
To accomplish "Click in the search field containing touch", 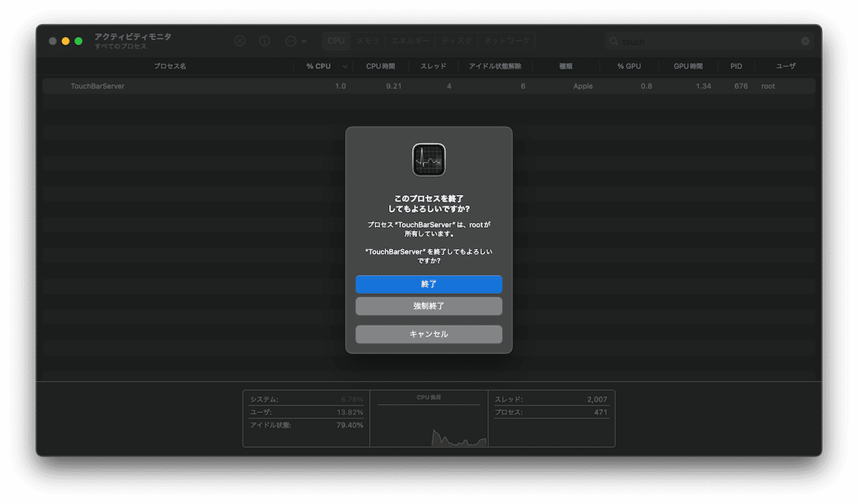I will [x=706, y=42].
